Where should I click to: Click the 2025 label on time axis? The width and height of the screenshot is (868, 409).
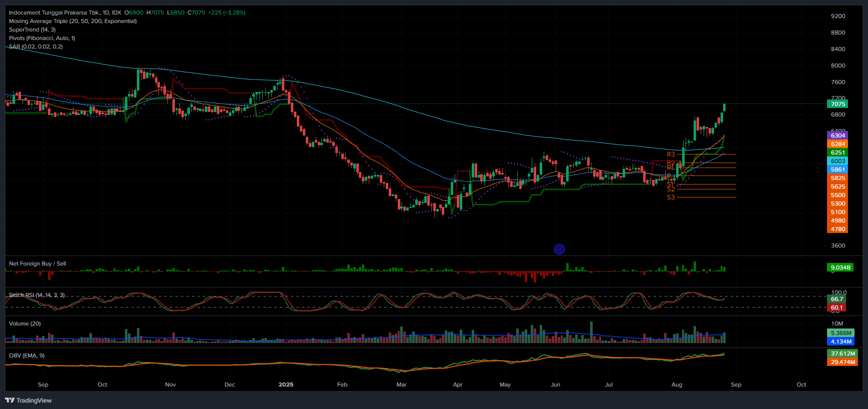pos(286,384)
